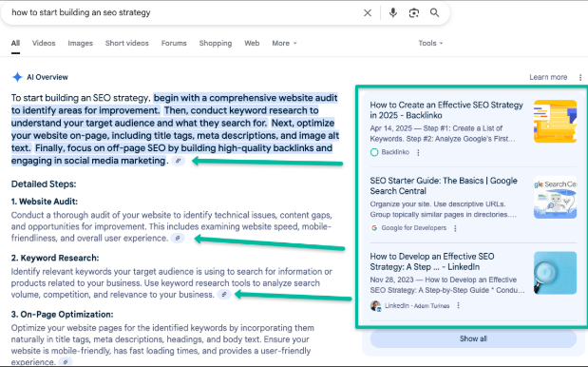The image size is (588, 367).
Task: Click the '3. On-Page Optimization:' heading
Action: point(62,314)
